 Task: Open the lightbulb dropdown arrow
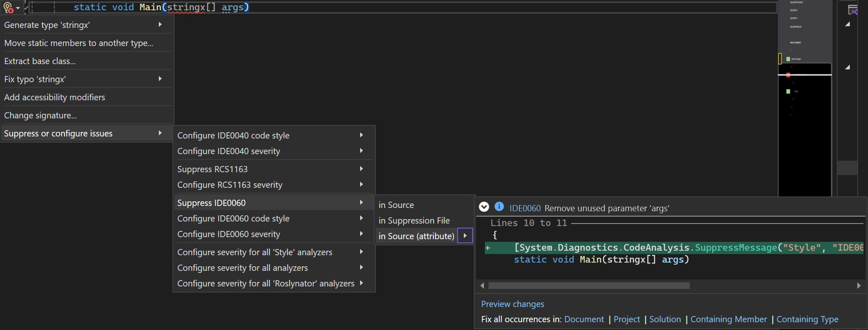click(x=18, y=8)
